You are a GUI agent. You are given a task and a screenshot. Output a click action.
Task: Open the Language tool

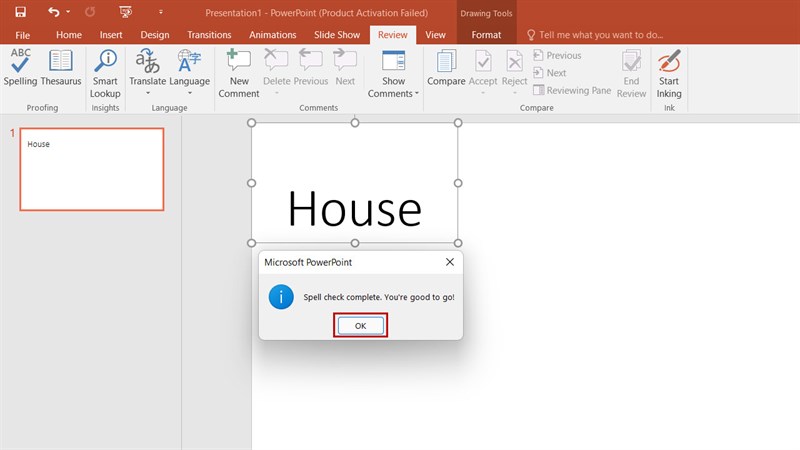coord(189,68)
